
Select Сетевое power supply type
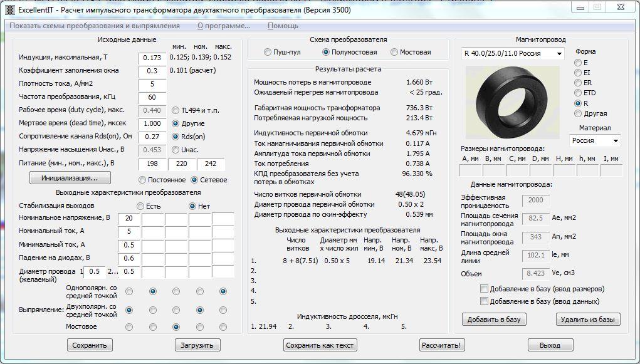194,180
